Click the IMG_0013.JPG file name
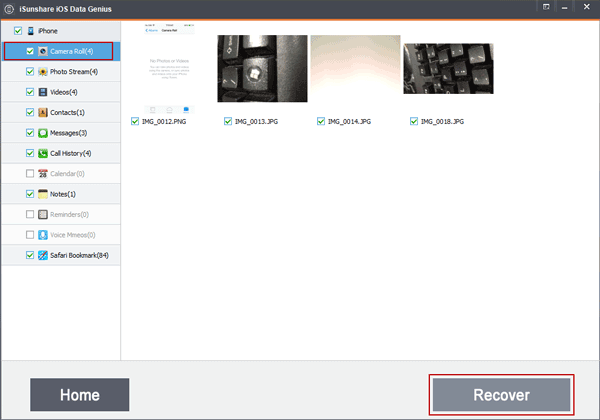This screenshot has width=600, height=420. point(256,122)
